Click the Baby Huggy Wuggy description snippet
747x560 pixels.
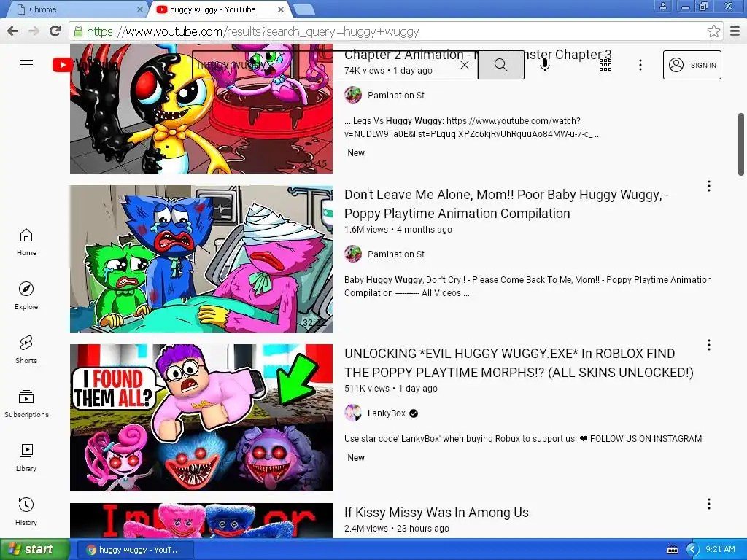[528, 286]
